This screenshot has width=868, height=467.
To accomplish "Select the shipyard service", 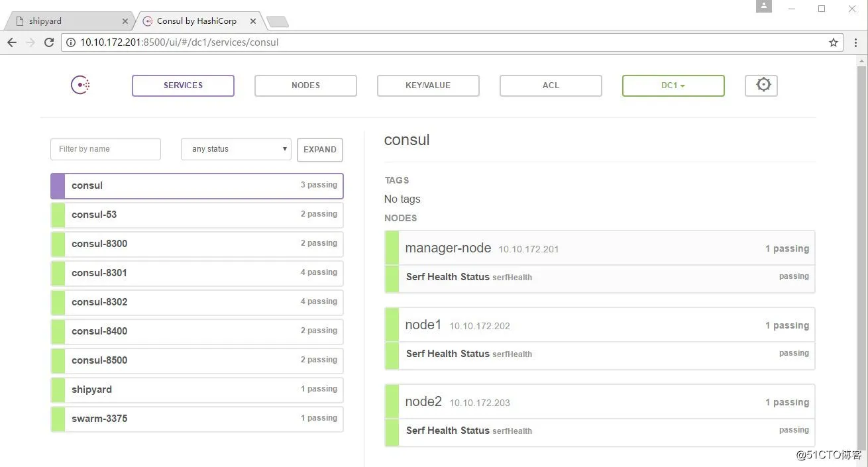I will pos(197,389).
